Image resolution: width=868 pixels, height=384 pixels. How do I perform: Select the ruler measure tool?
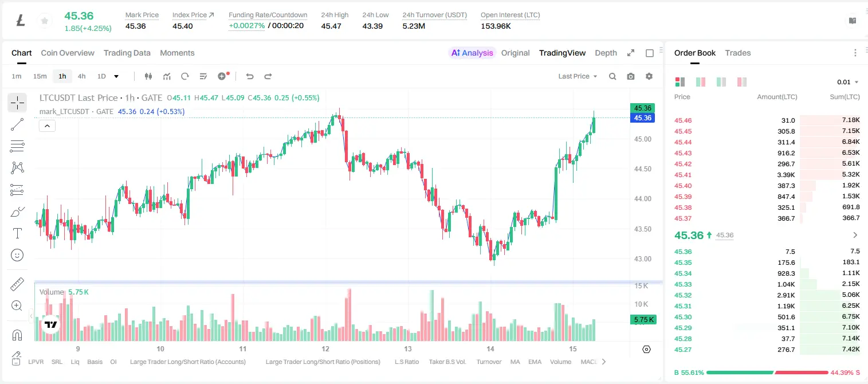coord(17,284)
